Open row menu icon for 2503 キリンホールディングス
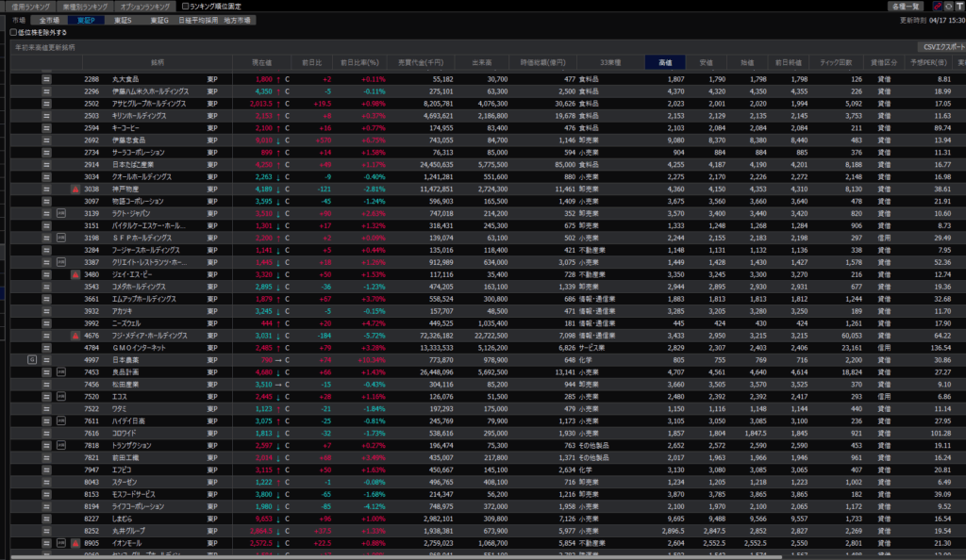The width and height of the screenshot is (966, 560). point(46,116)
